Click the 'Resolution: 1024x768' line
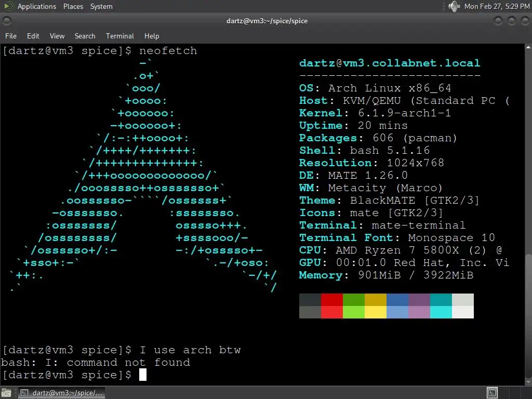The image size is (532, 399). click(371, 163)
